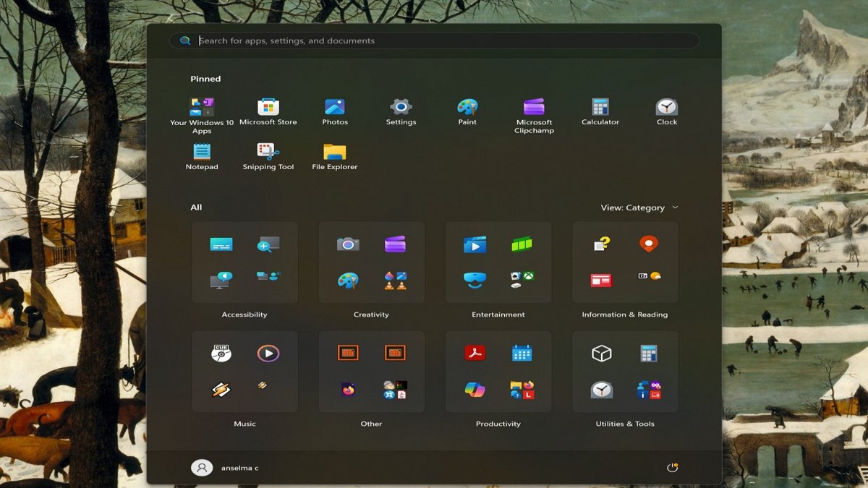
Task: Open the pinned Photos app
Action: coord(335,112)
